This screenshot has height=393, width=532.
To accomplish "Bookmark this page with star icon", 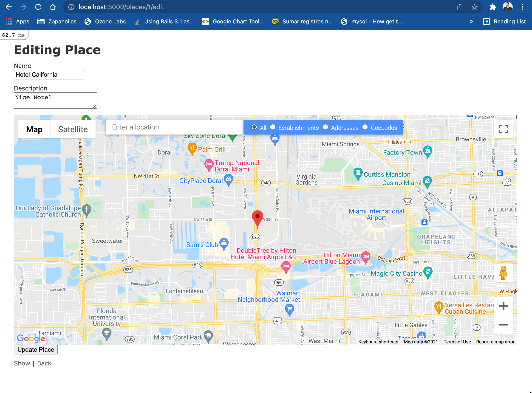I will pyautogui.click(x=474, y=7).
